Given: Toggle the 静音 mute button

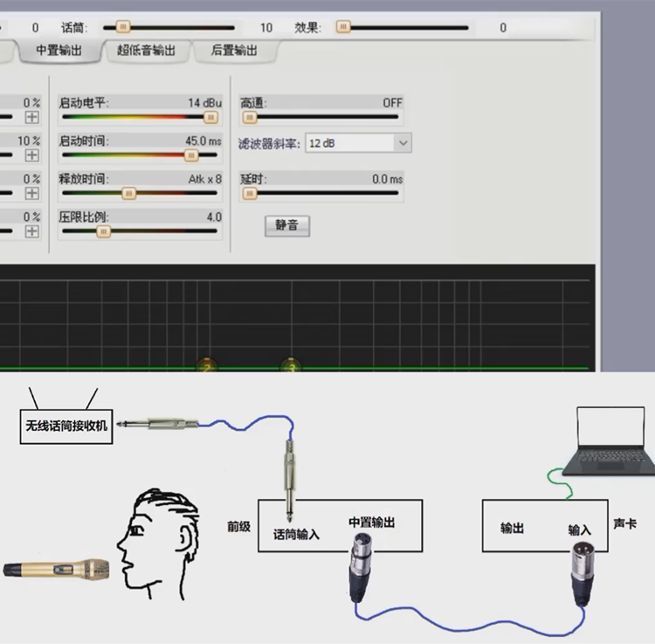Looking at the screenshot, I should [x=286, y=225].
